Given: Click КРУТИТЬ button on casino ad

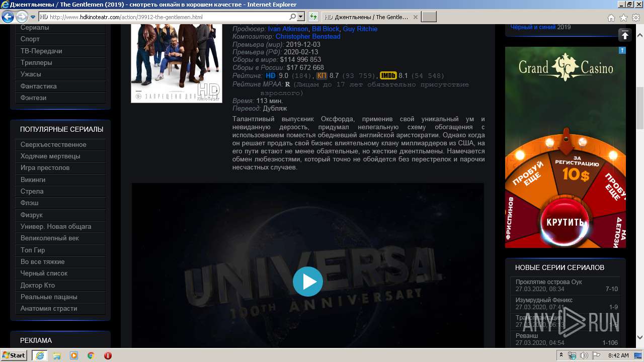Looking at the screenshot, I should (x=566, y=221).
